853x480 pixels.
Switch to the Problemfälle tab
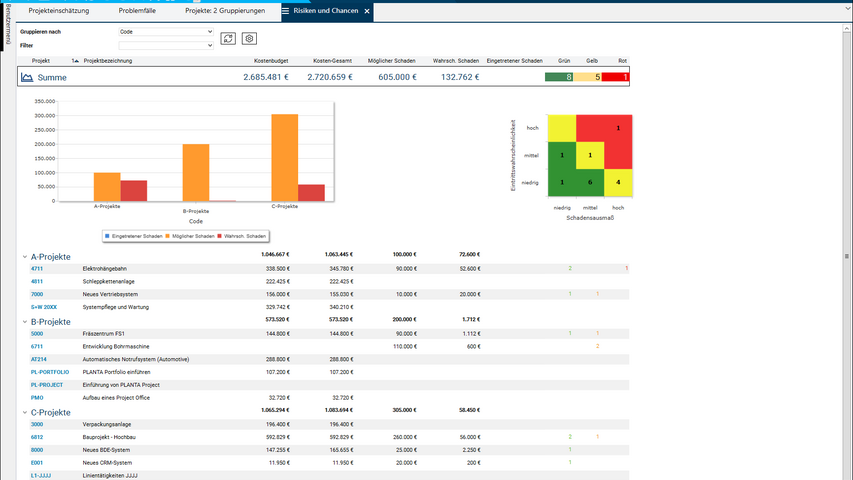[x=137, y=11]
